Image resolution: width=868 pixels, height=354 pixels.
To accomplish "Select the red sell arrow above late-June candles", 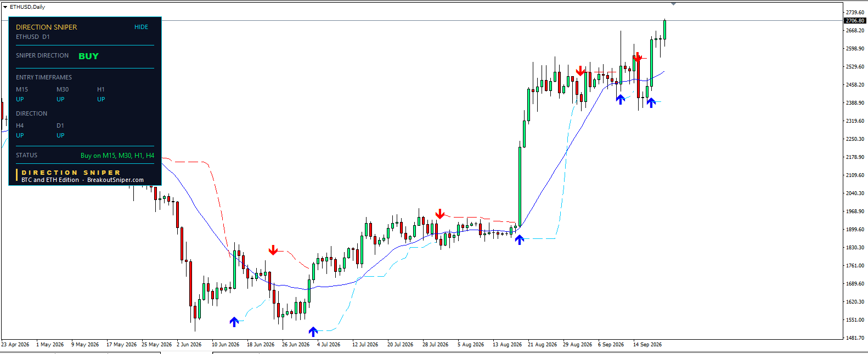I will coord(273,250).
